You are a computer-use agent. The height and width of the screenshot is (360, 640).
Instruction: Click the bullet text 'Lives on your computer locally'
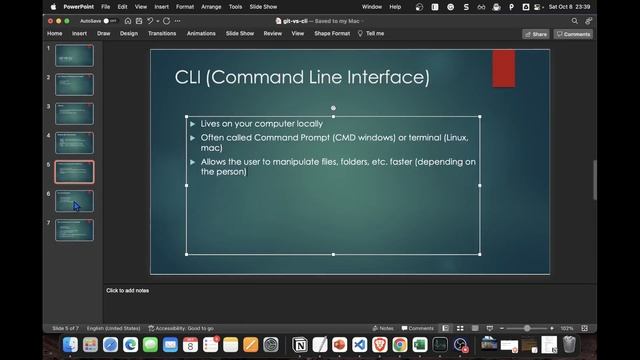(262, 124)
